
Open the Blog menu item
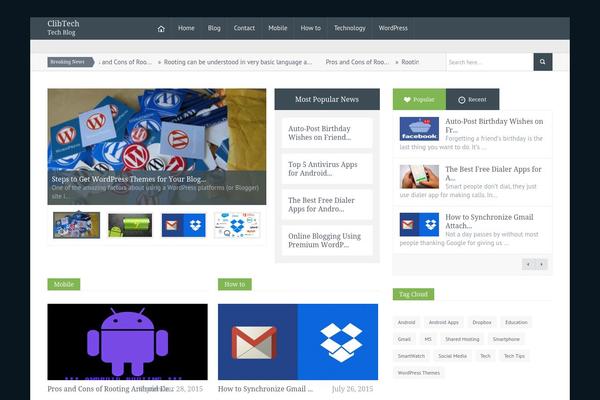pyautogui.click(x=214, y=28)
